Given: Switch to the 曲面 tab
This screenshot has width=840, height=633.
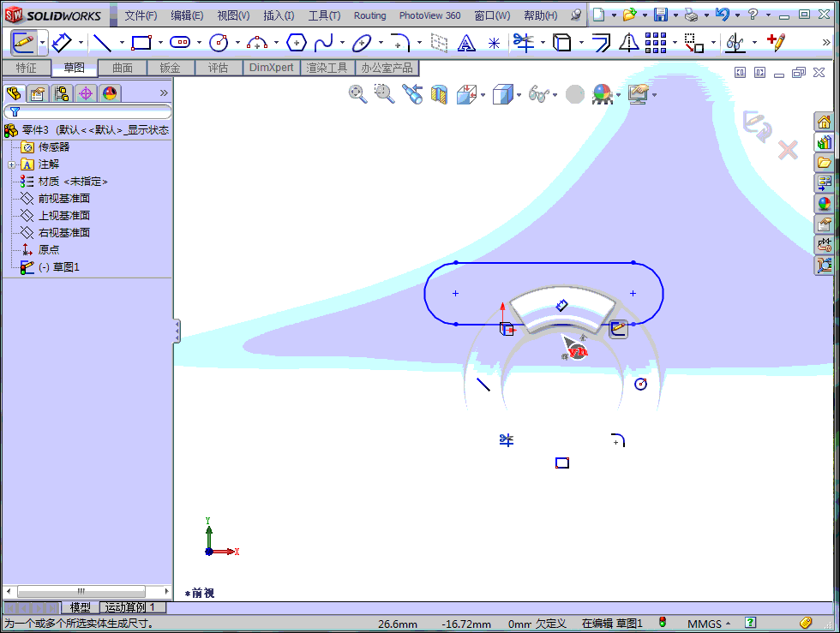Looking at the screenshot, I should 123,68.
